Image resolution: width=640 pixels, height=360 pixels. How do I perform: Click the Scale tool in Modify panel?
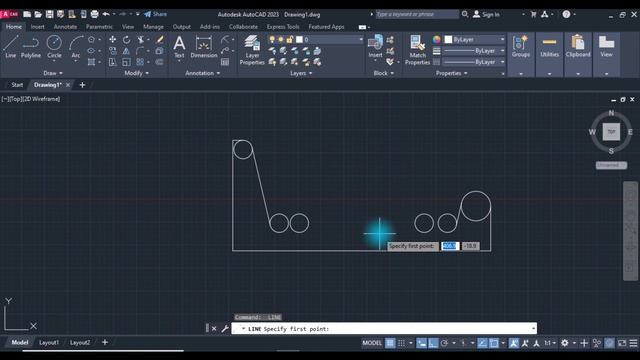point(127,62)
